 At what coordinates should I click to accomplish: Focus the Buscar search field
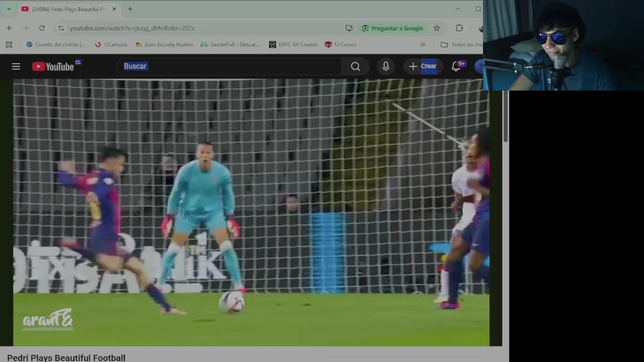tap(229, 66)
